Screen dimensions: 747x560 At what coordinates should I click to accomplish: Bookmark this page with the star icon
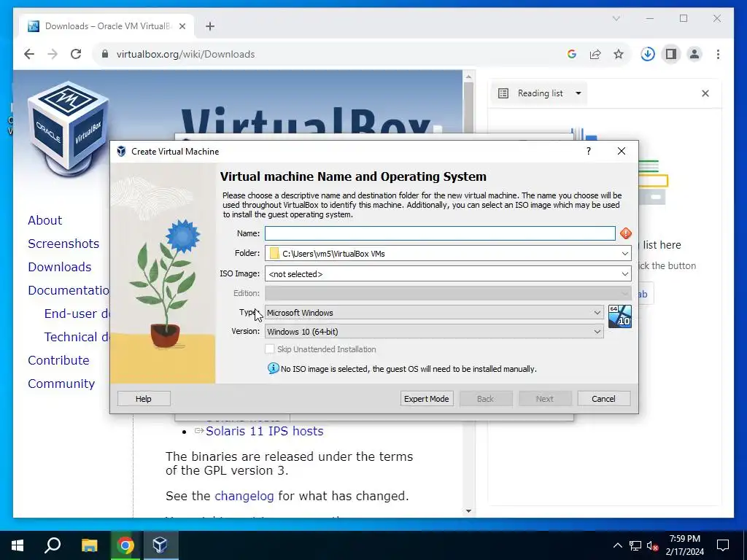[x=619, y=54]
